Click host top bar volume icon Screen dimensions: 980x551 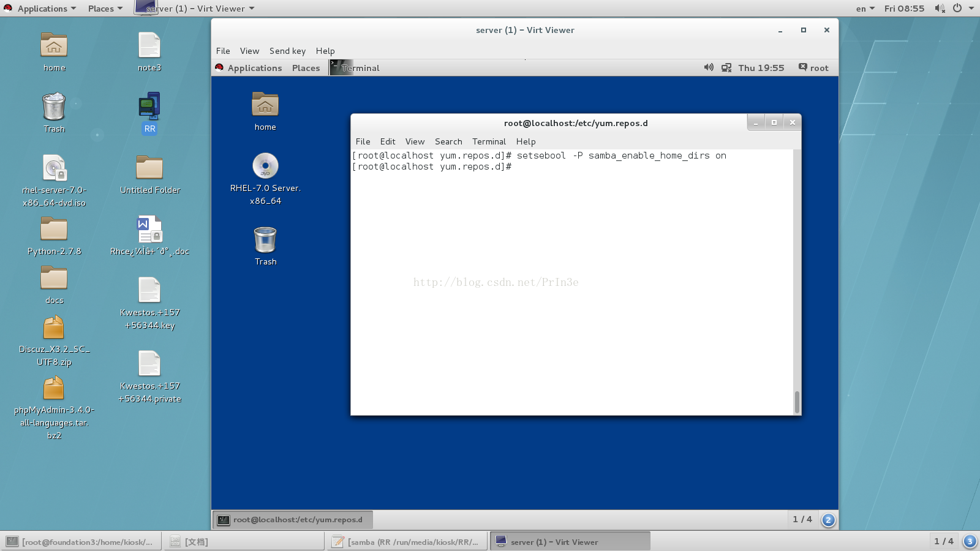(940, 8)
